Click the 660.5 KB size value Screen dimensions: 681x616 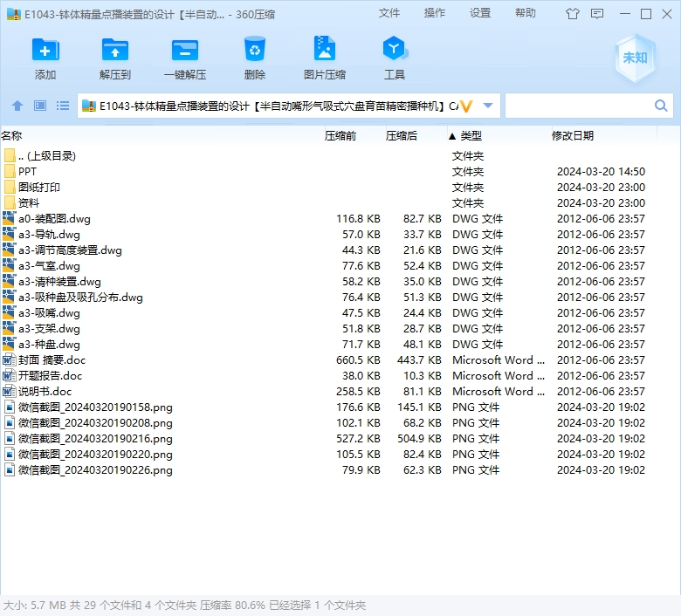click(x=358, y=359)
